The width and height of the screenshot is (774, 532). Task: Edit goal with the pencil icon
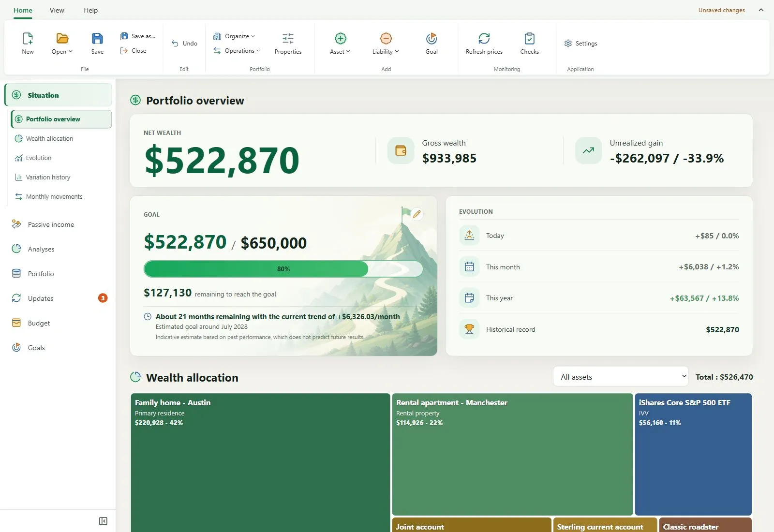click(417, 213)
